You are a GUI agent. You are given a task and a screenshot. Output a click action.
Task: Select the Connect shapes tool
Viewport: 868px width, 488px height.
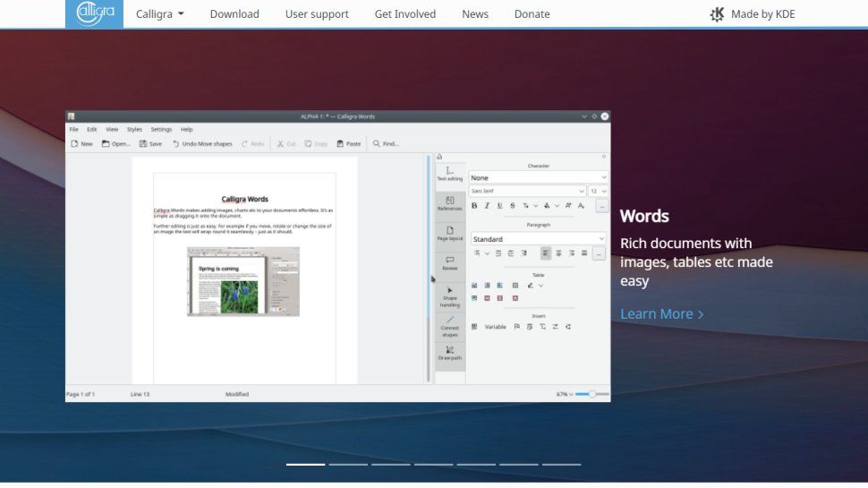pos(449,327)
